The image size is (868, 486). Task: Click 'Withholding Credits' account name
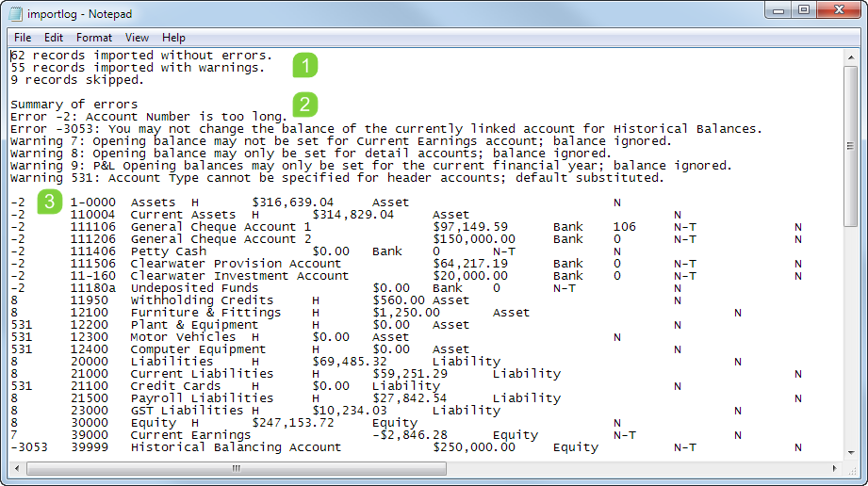pos(202,300)
